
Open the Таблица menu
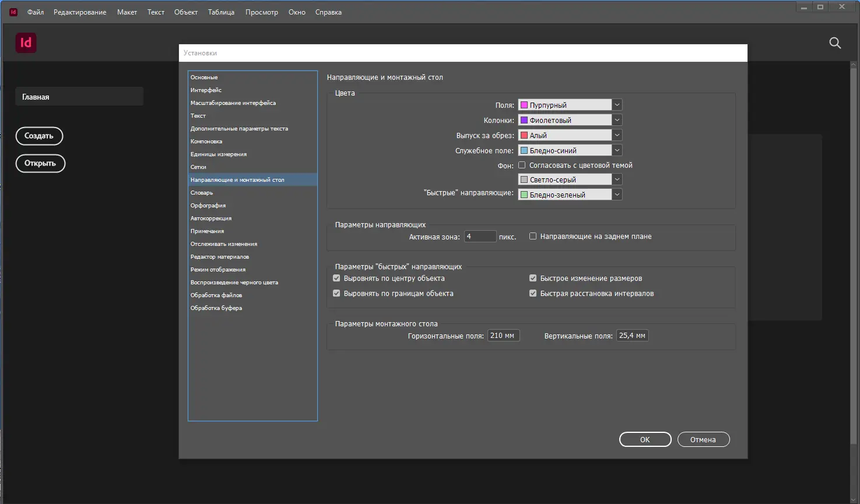point(221,12)
